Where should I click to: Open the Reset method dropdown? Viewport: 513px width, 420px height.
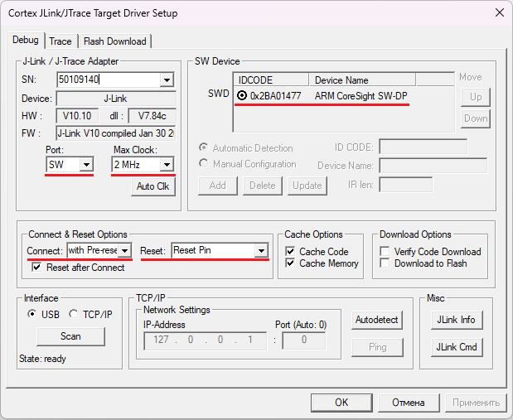click(261, 250)
